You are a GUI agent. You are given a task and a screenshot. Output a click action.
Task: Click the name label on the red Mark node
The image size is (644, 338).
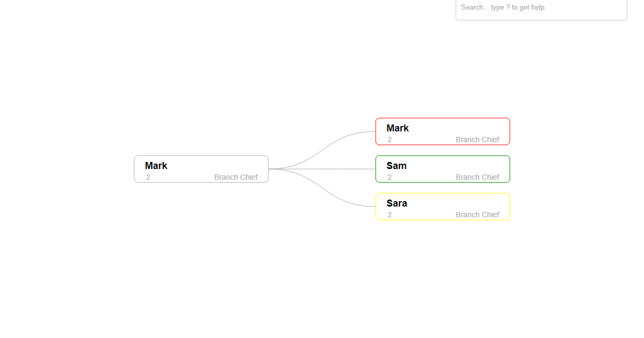pyautogui.click(x=397, y=128)
